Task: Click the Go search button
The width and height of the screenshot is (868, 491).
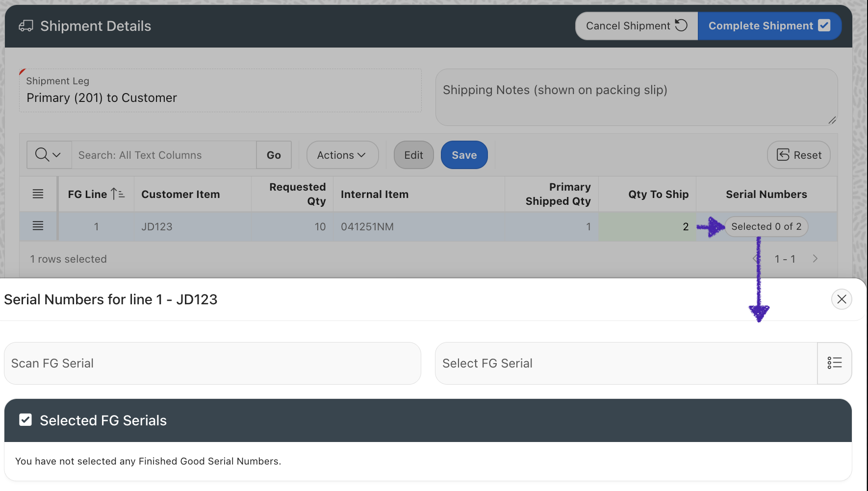Action: 274,155
